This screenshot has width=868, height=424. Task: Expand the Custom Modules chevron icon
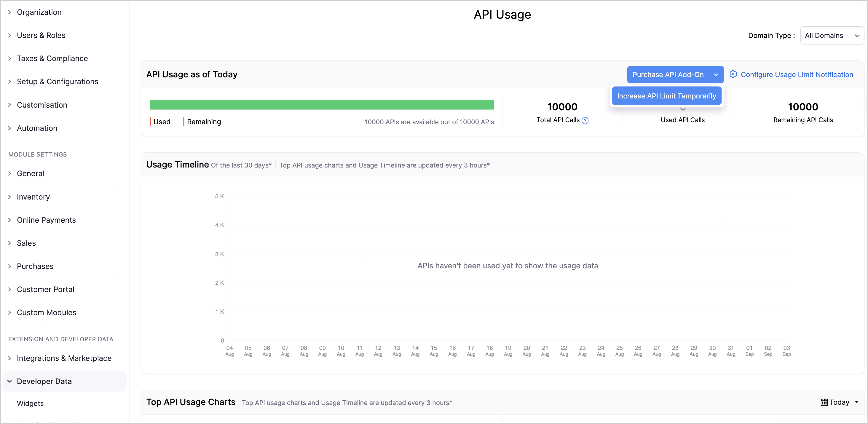coord(10,313)
